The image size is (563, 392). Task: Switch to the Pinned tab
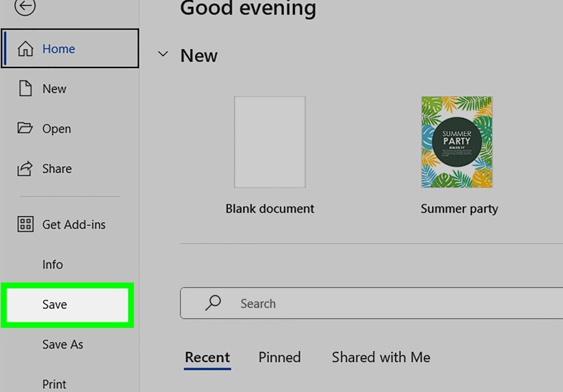click(x=280, y=357)
